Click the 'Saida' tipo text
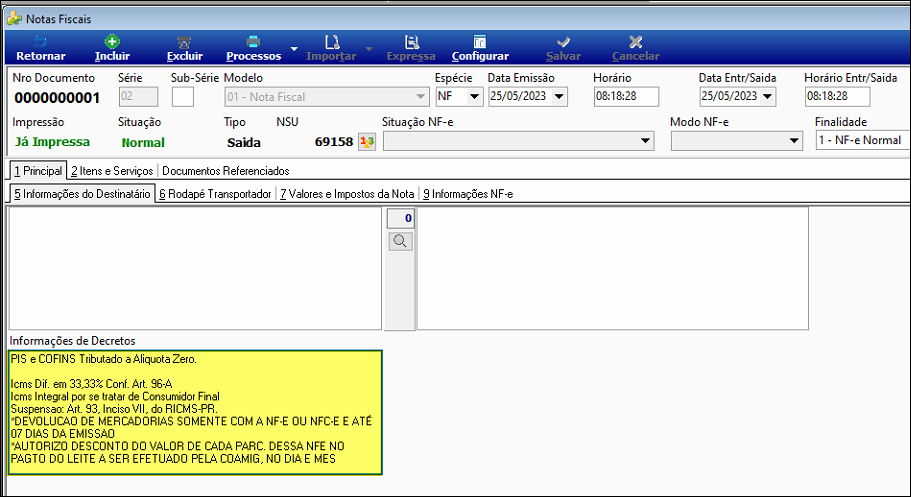The width and height of the screenshot is (911, 497). (243, 142)
